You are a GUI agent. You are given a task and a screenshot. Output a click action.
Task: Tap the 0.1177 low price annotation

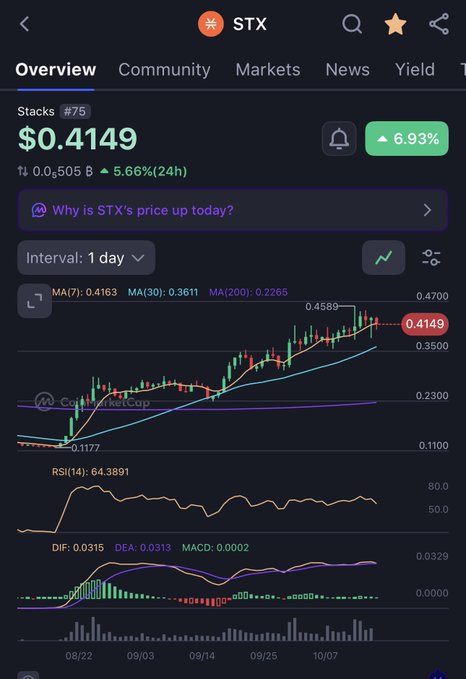point(85,448)
